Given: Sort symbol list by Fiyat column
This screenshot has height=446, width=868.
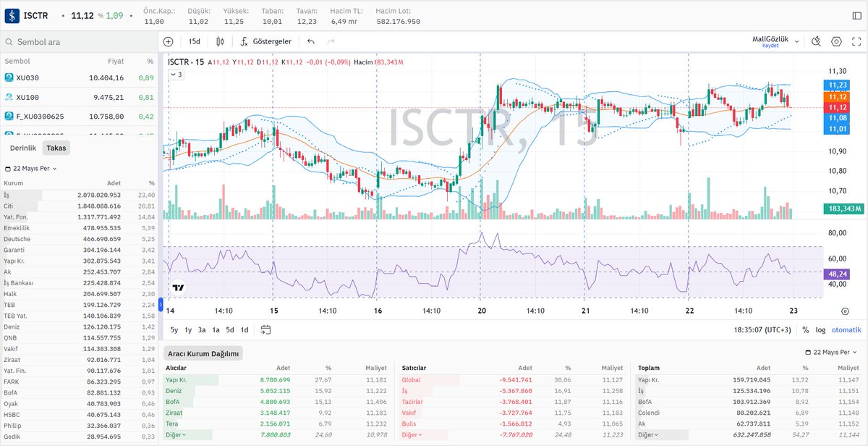Looking at the screenshot, I should coord(116,62).
